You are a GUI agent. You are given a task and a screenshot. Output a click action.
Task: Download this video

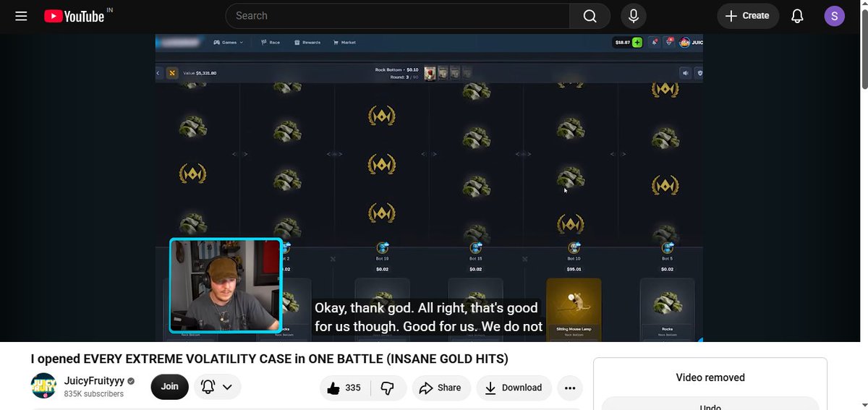pyautogui.click(x=514, y=388)
